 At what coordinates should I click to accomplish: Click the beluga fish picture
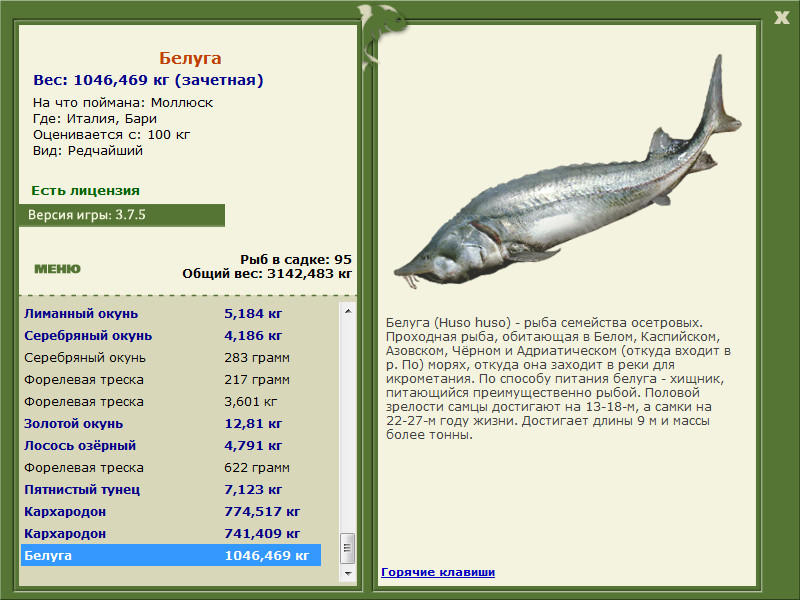567,172
